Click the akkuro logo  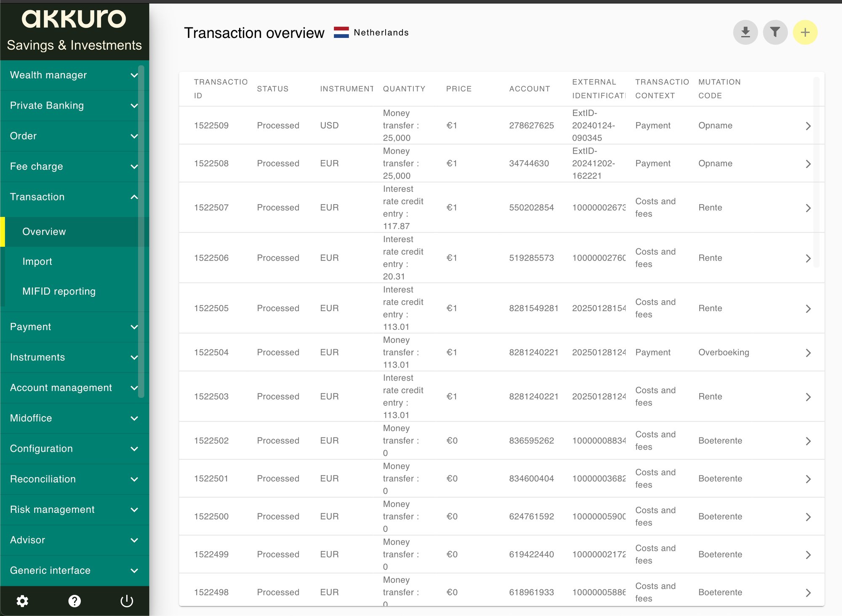point(74,19)
